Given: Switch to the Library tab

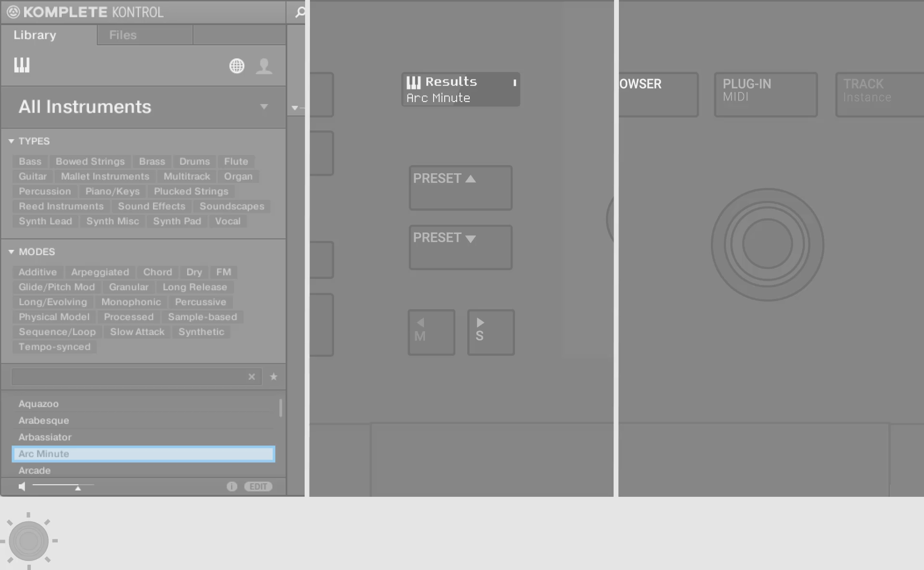Looking at the screenshot, I should [x=35, y=35].
